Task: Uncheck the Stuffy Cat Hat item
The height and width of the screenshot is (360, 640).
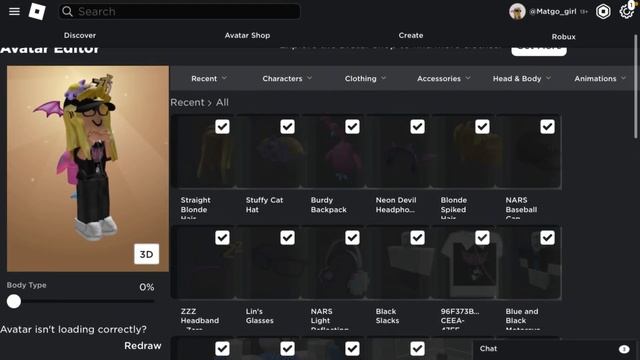Action: [x=287, y=127]
